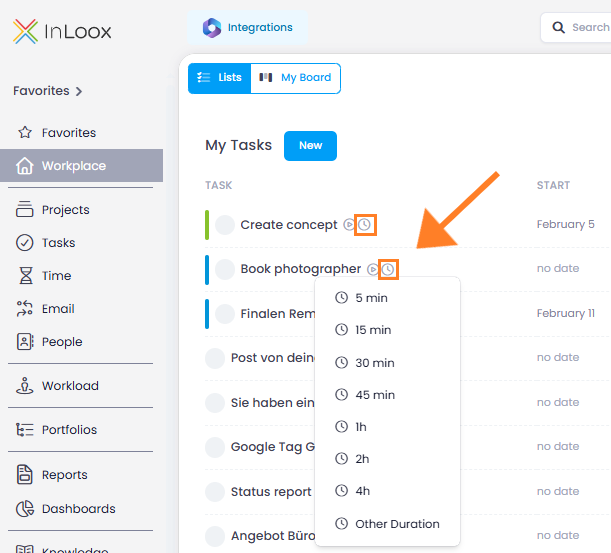Viewport: 611px width, 553px height.
Task: Click clock icon next to Book photographer
Action: (x=388, y=269)
